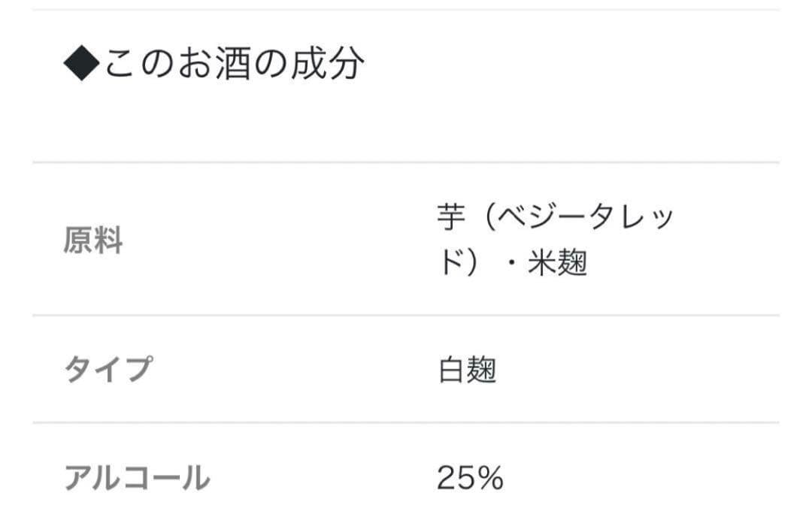Viewport: 812px width, 520px height.
Task: Select the 原料 row label
Action: 93,242
